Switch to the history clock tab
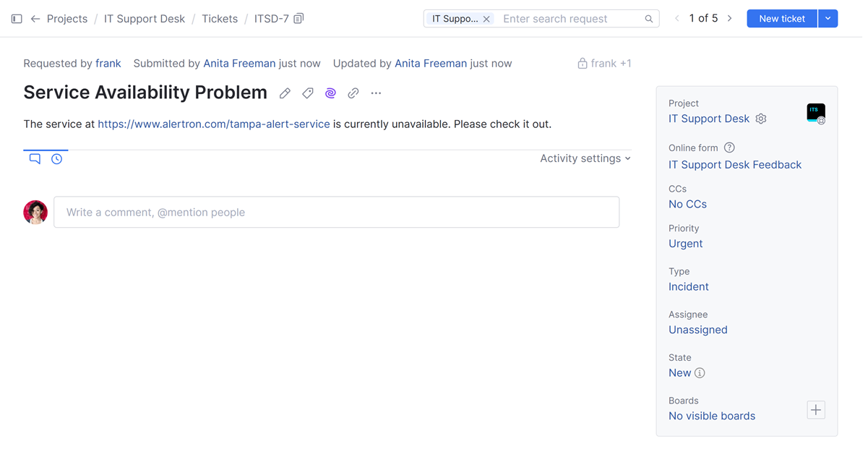 point(56,159)
